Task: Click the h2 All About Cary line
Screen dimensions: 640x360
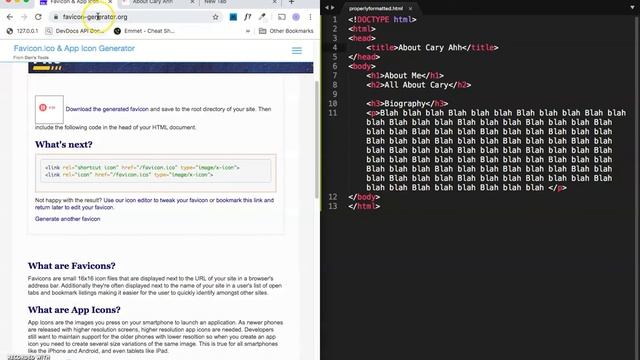Action: pyautogui.click(x=419, y=85)
